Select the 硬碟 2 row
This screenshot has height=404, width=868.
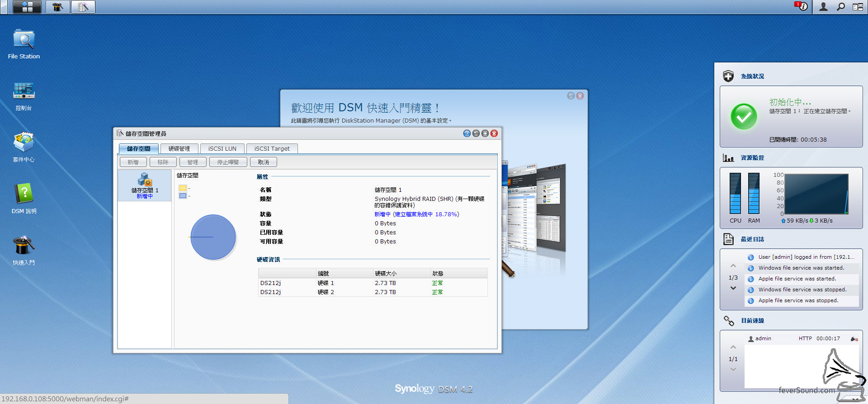click(373, 292)
